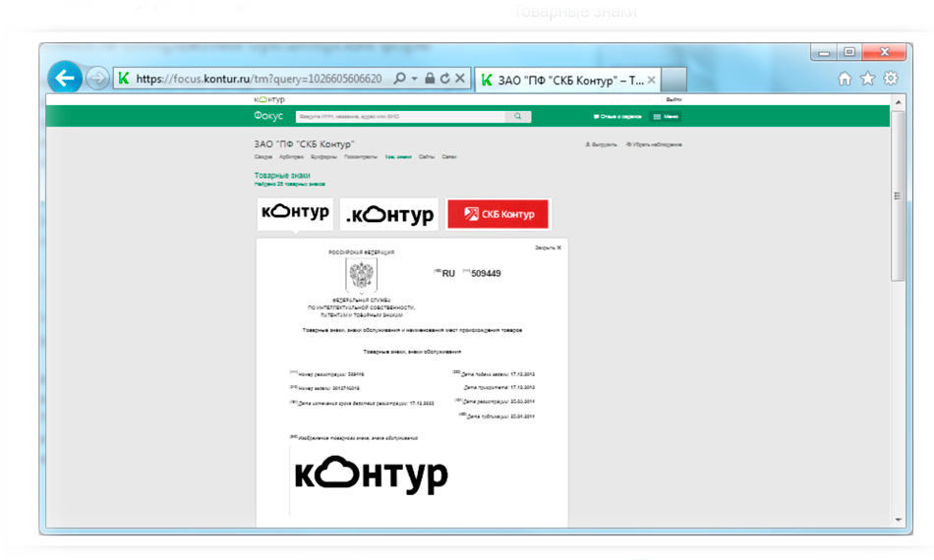Open the Меню hamburger button
The width and height of the screenshot is (934, 560).
[666, 117]
